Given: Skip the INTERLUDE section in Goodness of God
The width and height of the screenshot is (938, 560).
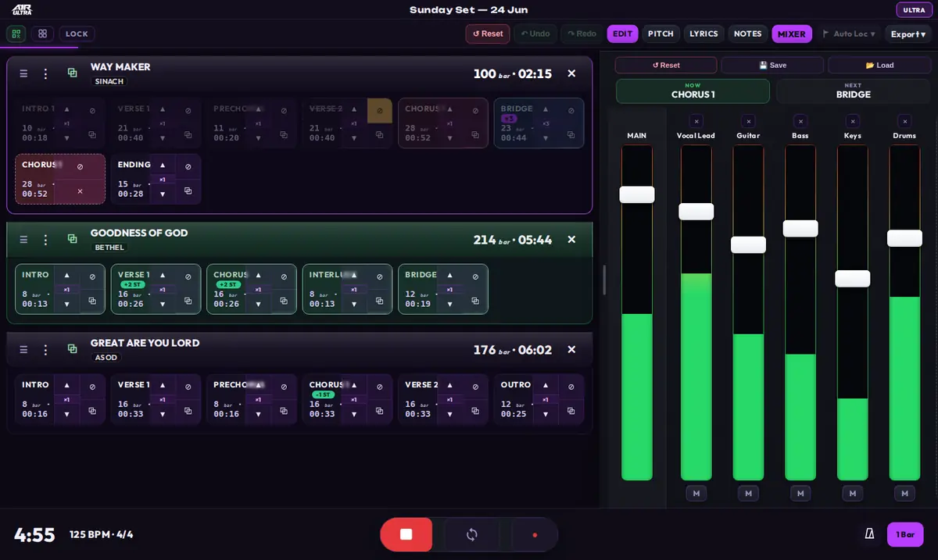Looking at the screenshot, I should pyautogui.click(x=379, y=276).
